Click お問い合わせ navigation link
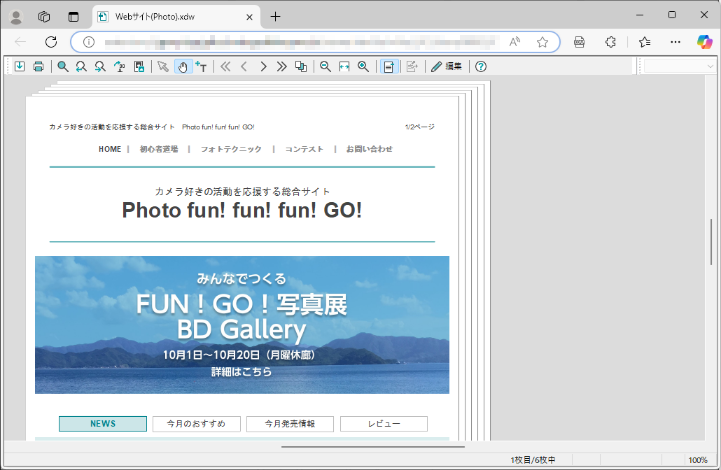Screen dimensions: 721x470 click(x=369, y=149)
